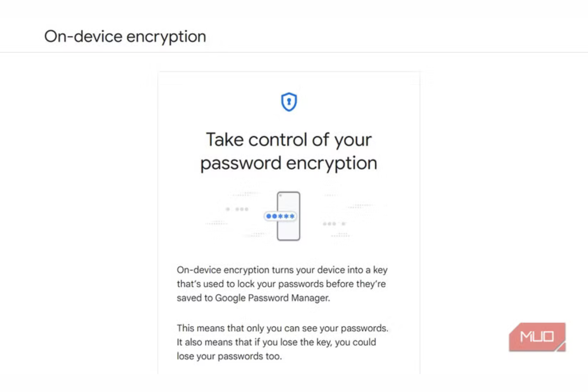
Task: Click the blue shield lock icon
Action: tap(289, 102)
